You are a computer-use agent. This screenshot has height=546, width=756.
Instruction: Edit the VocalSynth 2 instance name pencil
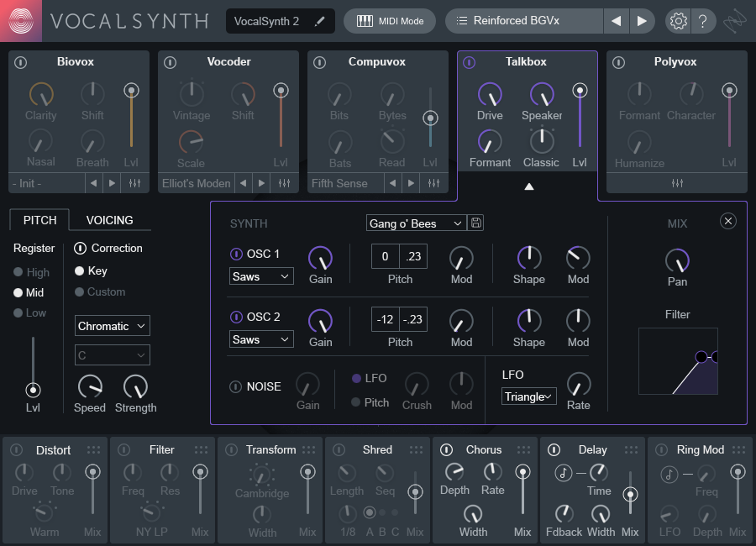click(x=319, y=21)
